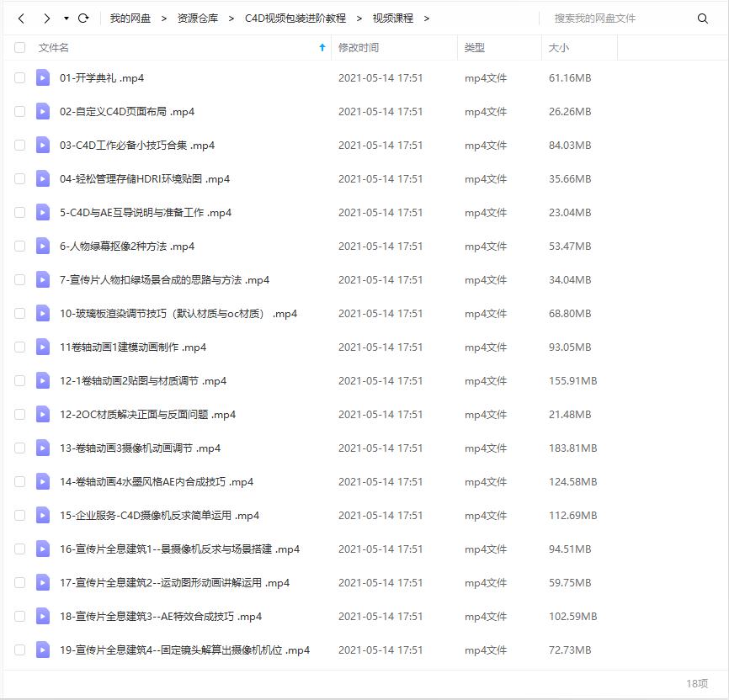729x700 pixels.
Task: Click size value 155.91MB
Action: (572, 380)
